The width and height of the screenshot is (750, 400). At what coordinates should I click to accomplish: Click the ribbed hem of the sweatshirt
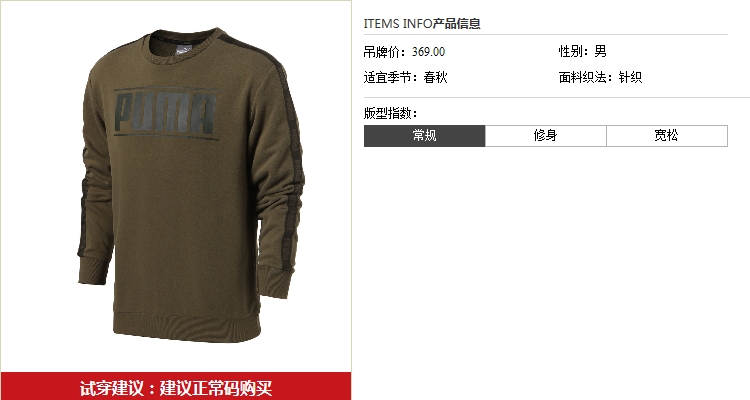click(187, 328)
